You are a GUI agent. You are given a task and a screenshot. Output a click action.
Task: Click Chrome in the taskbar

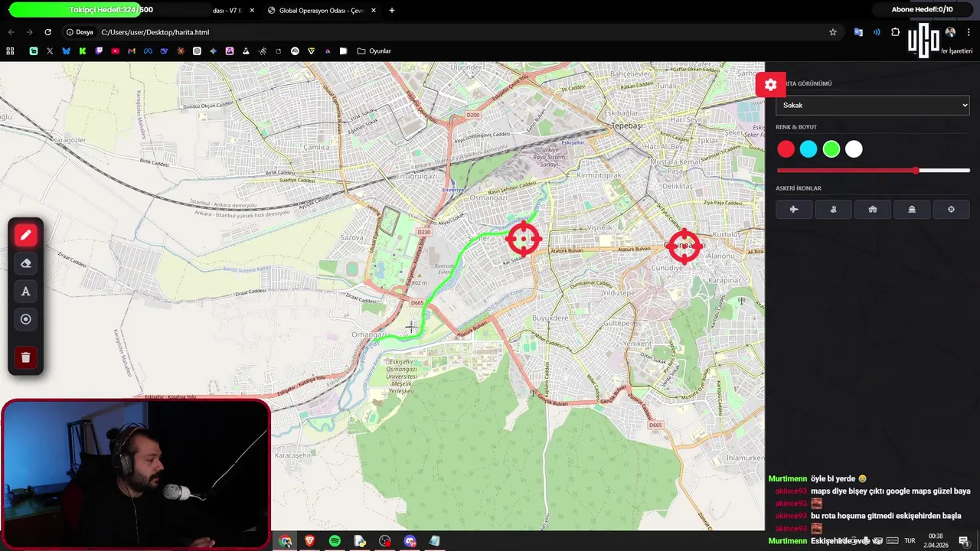tap(286, 541)
